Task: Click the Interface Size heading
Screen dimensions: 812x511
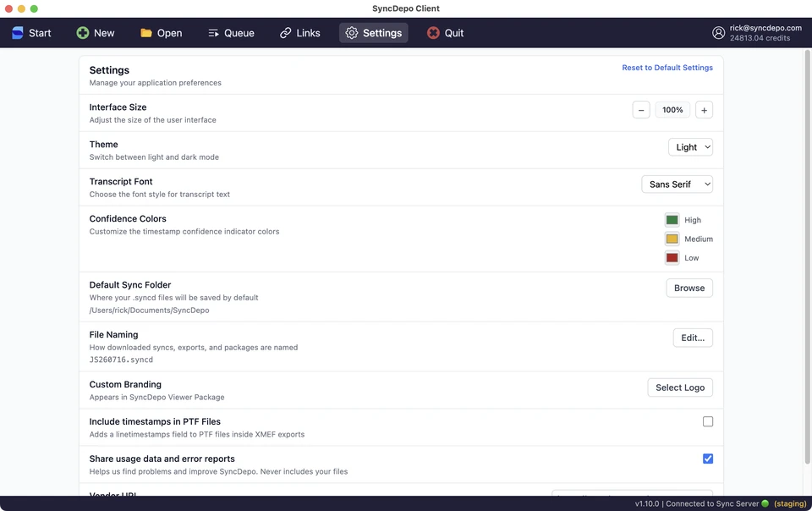Action: click(118, 107)
